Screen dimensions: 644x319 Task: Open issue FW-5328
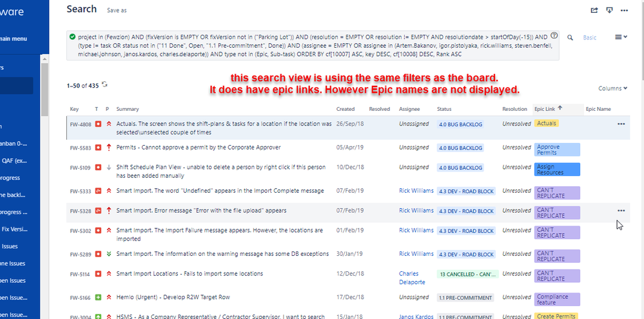click(80, 211)
